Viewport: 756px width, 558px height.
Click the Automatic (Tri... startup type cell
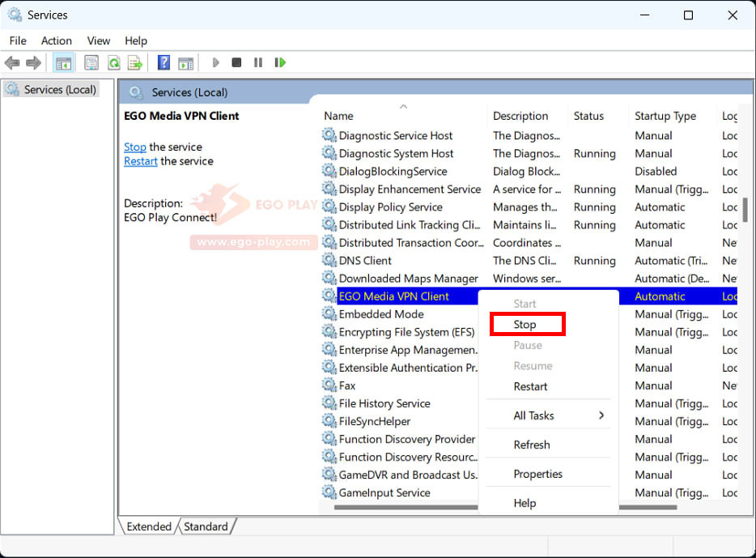pyautogui.click(x=671, y=261)
